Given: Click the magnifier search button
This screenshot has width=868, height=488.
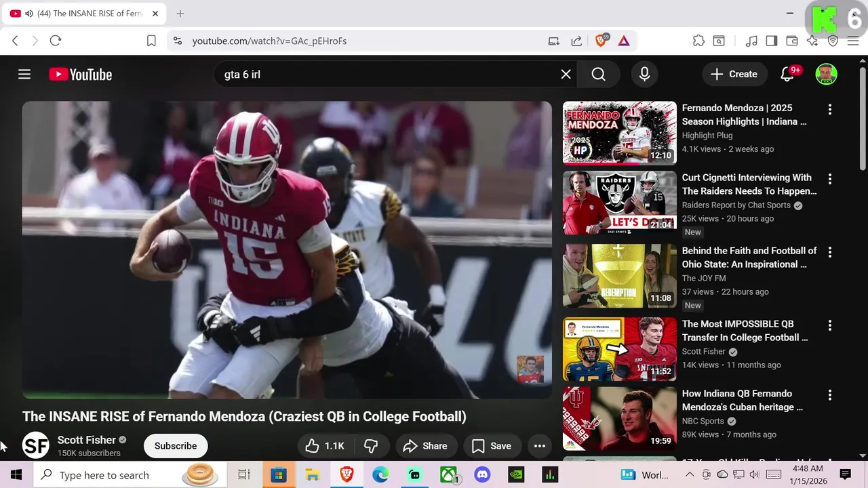Looking at the screenshot, I should (x=598, y=75).
